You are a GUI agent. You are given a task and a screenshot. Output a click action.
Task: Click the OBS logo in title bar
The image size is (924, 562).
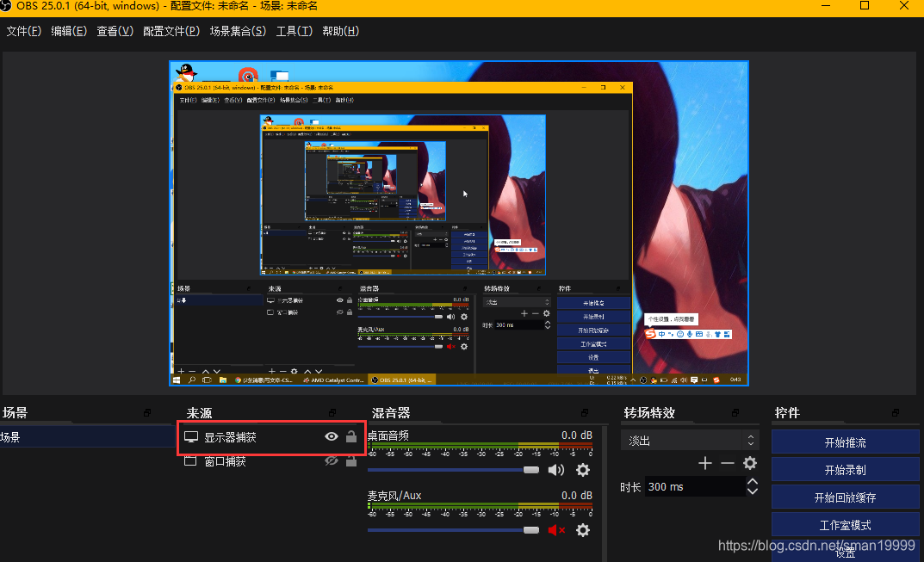click(6, 7)
